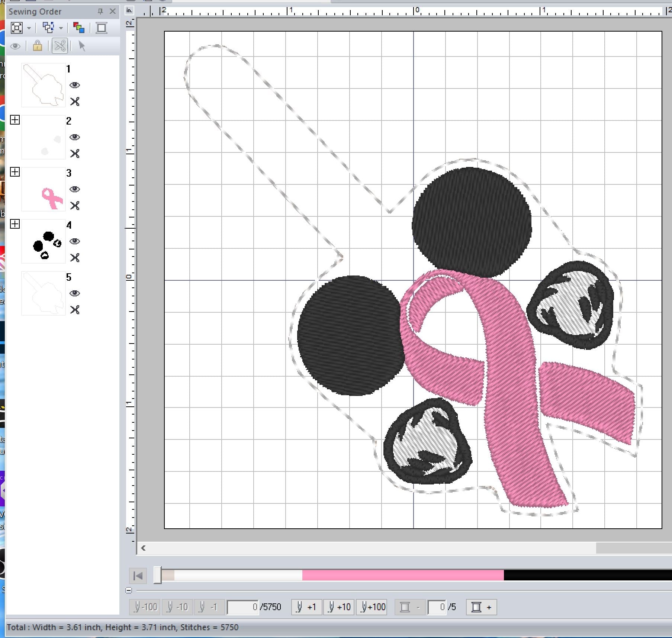The image size is (672, 638).
Task: Go to next thread color with spool plus
Action: [x=481, y=607]
